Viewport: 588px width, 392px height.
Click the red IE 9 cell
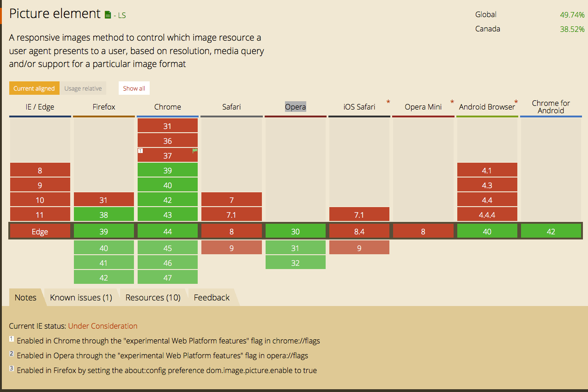40,185
